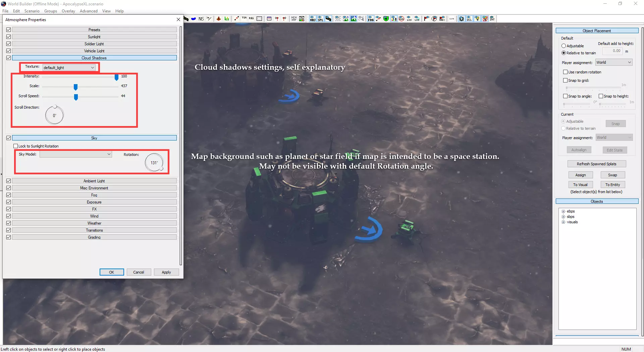Toggle the green shield overlay icon

[x=386, y=19]
